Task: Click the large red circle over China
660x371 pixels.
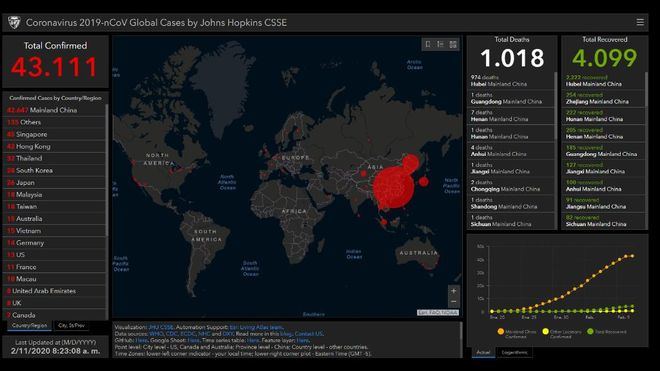Action: (x=394, y=187)
